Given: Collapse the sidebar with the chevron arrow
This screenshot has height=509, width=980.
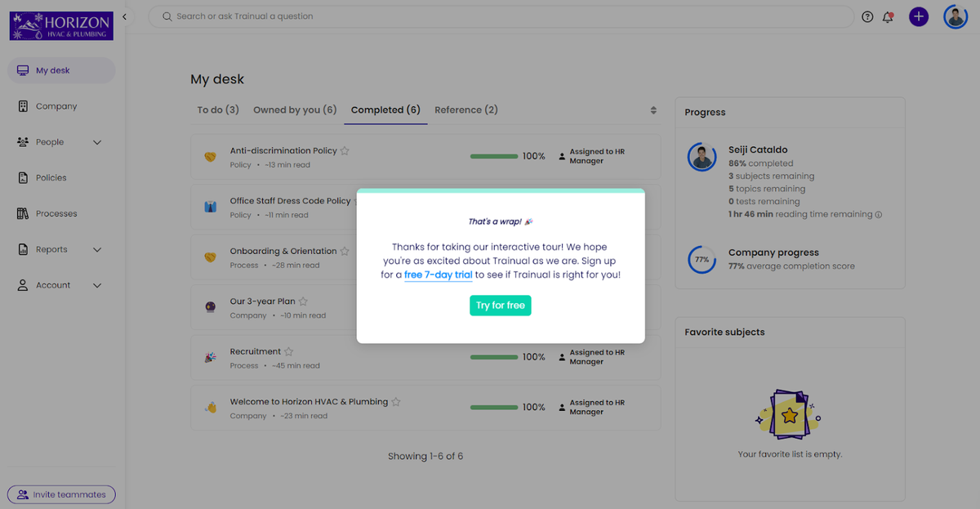Looking at the screenshot, I should tap(124, 16).
